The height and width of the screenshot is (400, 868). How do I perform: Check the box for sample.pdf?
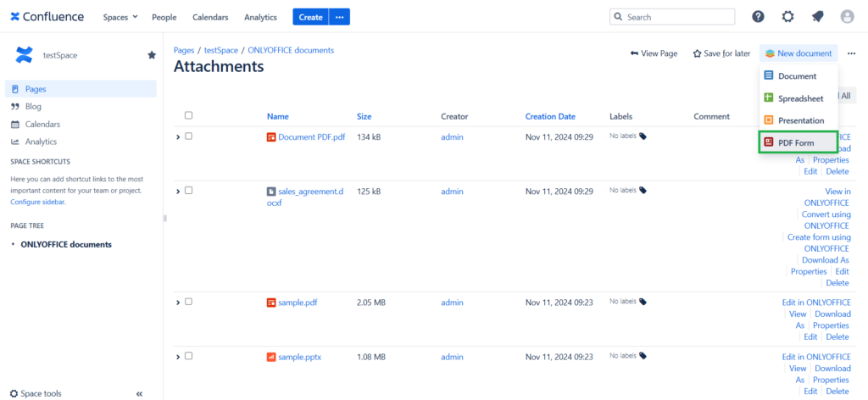point(189,302)
